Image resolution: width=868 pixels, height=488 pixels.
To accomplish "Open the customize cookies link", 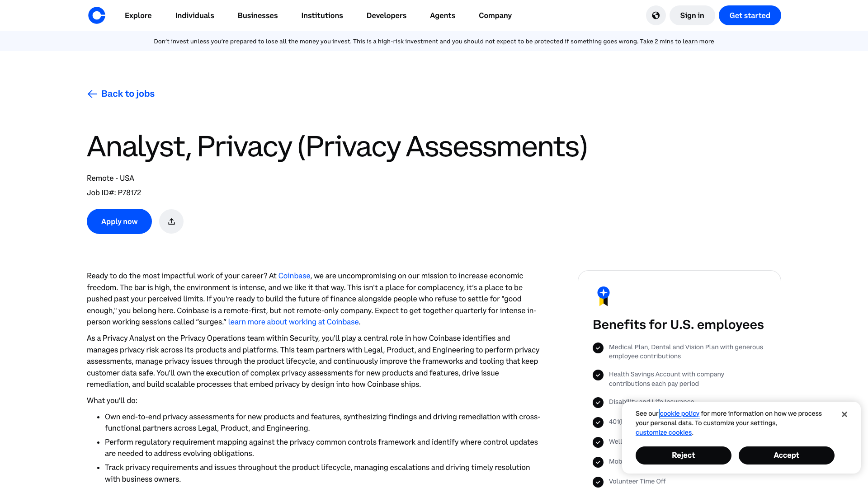I will point(664,432).
